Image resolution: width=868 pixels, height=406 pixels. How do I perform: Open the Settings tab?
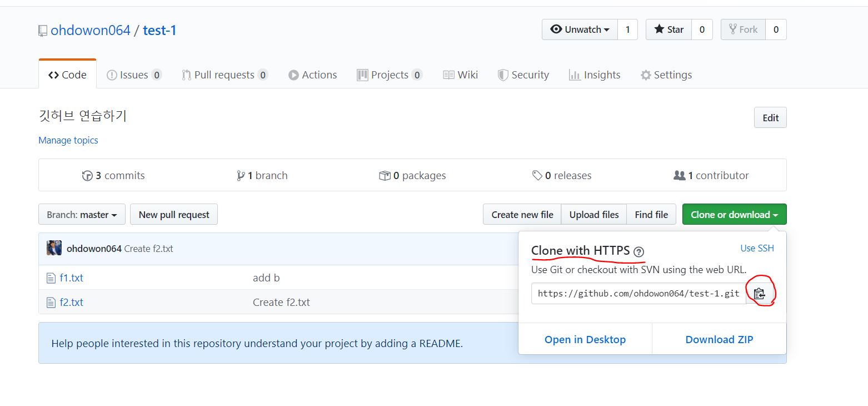pyautogui.click(x=666, y=75)
